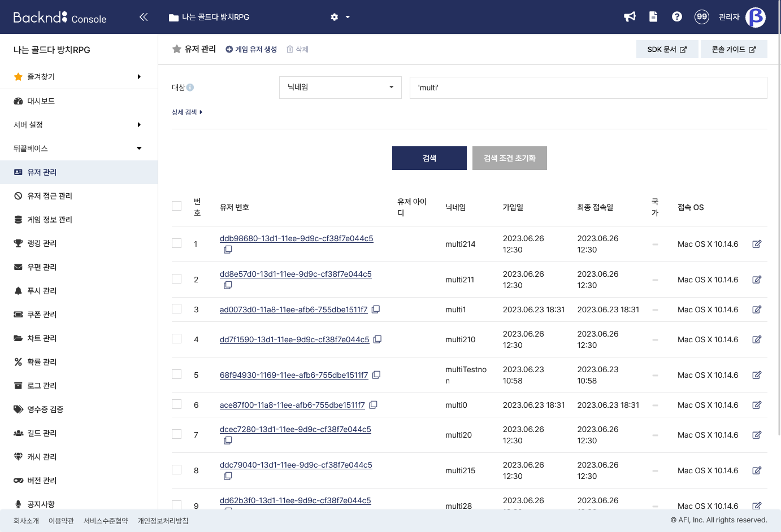
Task: Expand the 서버 설정 menu
Action: click(x=79, y=125)
